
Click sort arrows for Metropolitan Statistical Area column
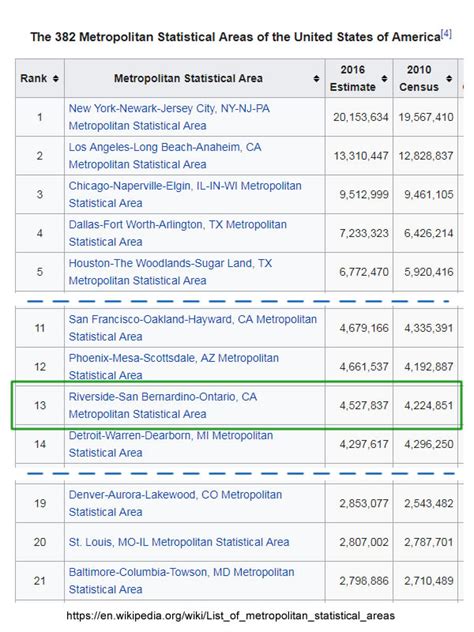click(316, 78)
